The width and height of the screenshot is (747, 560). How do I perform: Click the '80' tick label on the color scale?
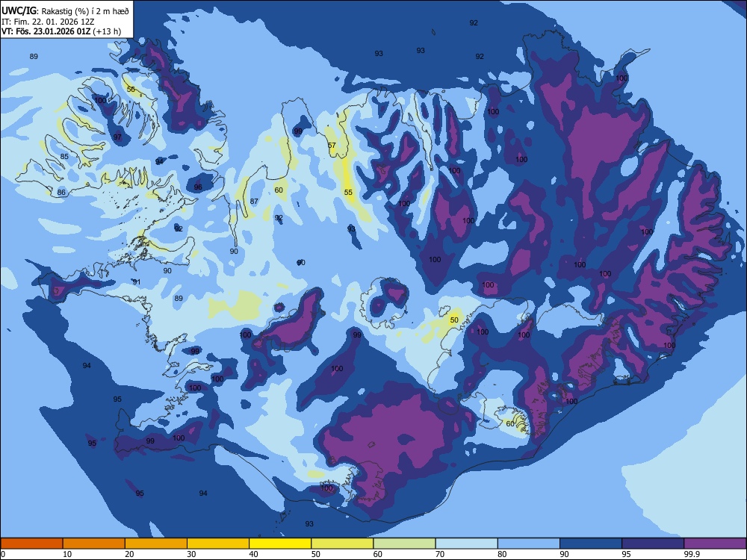click(502, 554)
